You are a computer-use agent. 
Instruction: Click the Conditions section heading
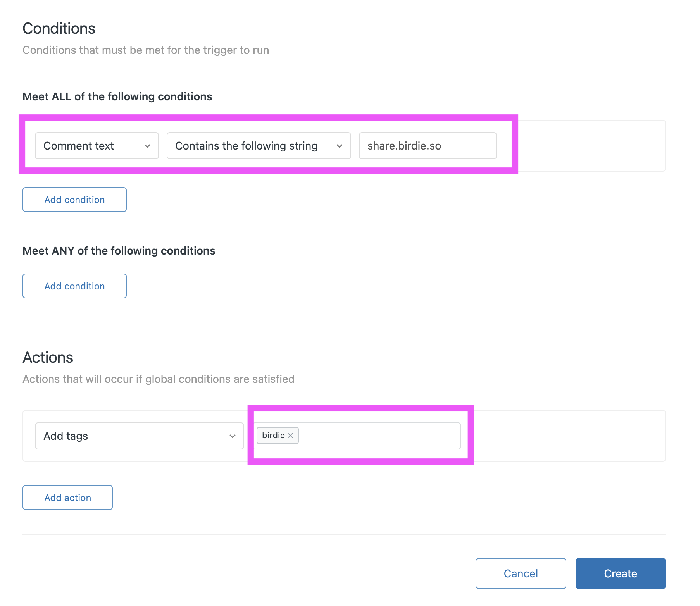[59, 29]
